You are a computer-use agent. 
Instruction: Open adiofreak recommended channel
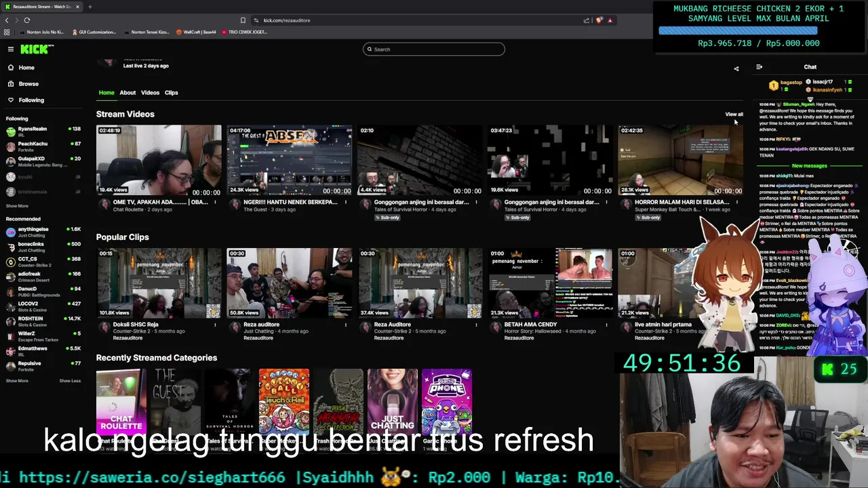43,277
